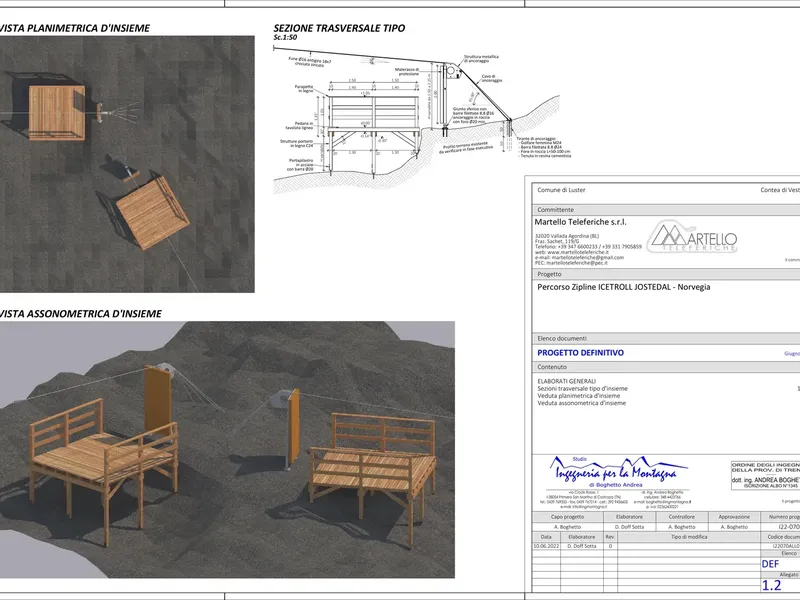
Task: Click 'Fune Ø16 antigiro' rope annotation
Action: (310, 62)
